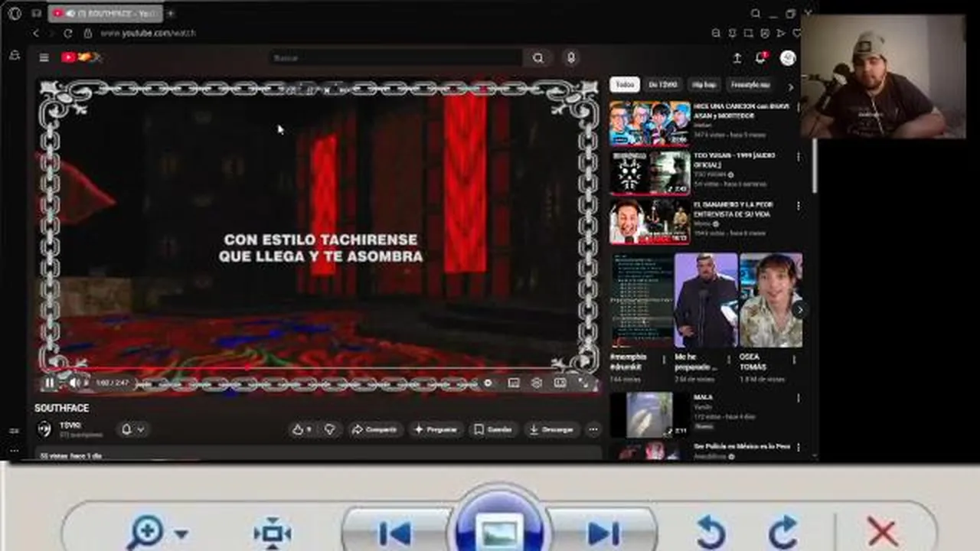Open the player settings gear
Screen dimensions: 980x551
point(537,383)
